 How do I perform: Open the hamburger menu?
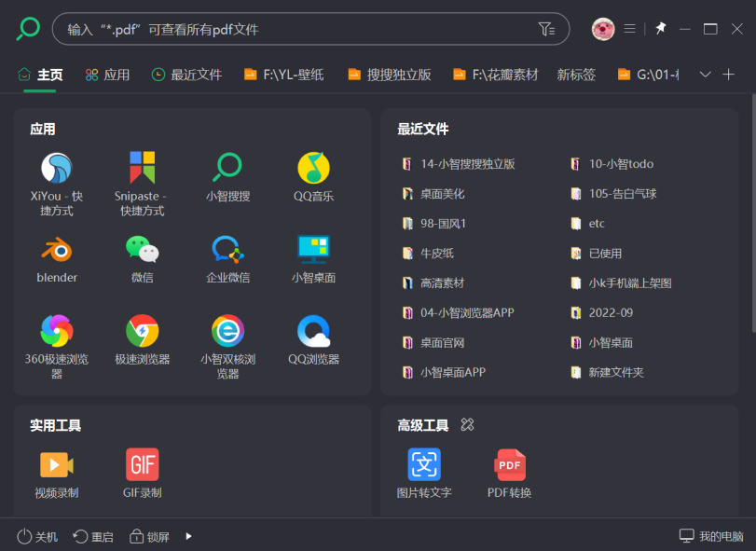coord(629,29)
